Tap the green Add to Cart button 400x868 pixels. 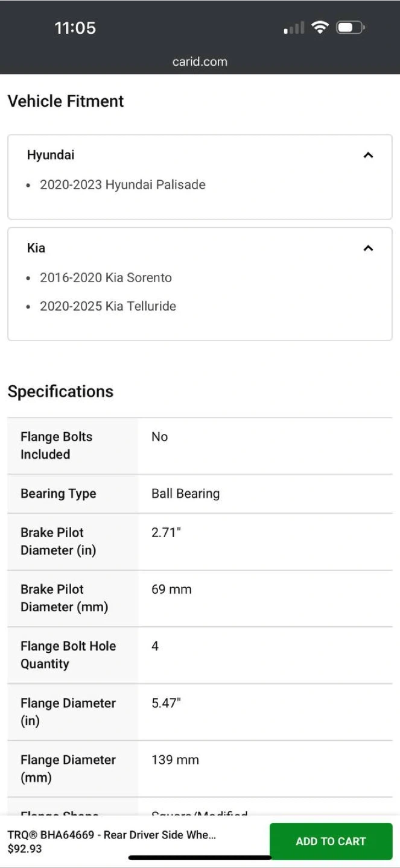(331, 841)
